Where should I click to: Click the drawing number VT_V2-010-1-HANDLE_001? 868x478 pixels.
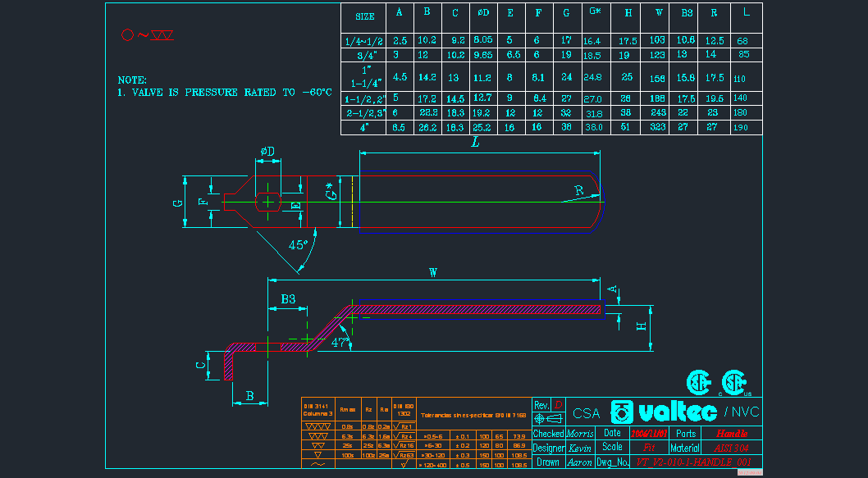(694, 462)
